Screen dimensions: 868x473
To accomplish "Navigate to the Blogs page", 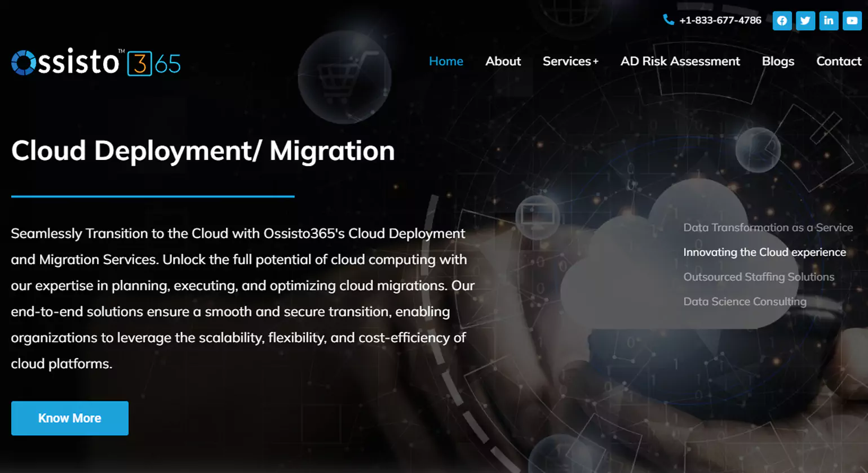I will coord(778,61).
